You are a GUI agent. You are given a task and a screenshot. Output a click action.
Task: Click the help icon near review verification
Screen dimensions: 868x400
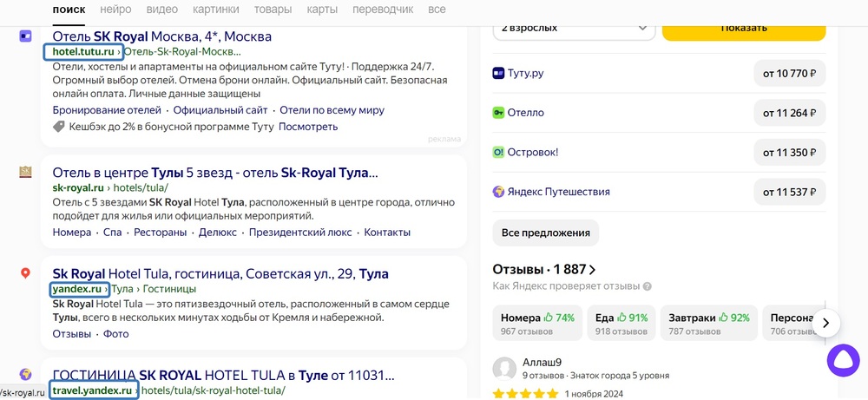tap(648, 286)
